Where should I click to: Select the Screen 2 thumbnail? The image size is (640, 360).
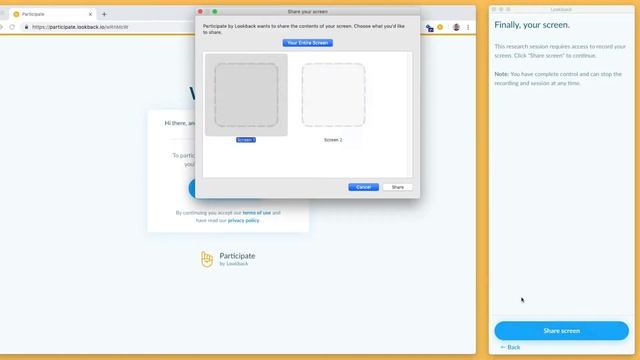point(333,95)
